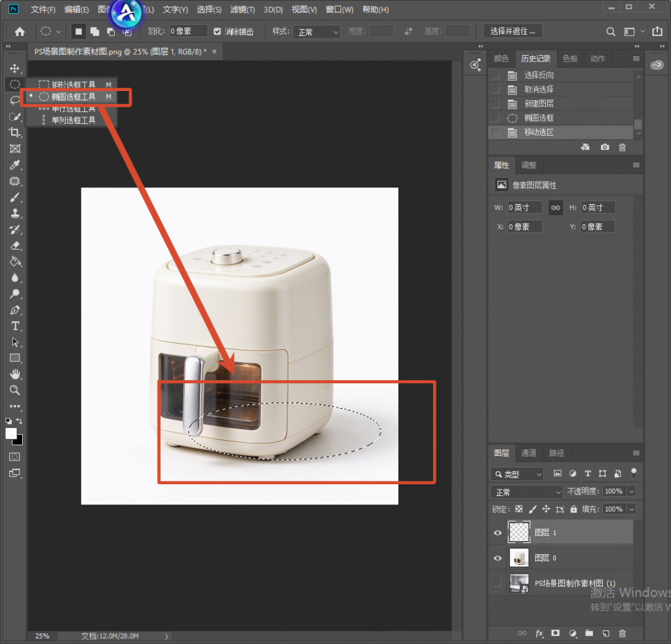Click the 选择并遮住 button
The height and width of the screenshot is (644, 671).
point(512,31)
